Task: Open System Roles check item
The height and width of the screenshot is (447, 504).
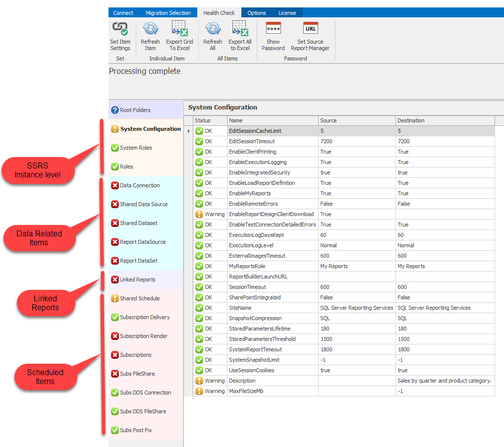Action: (x=146, y=148)
